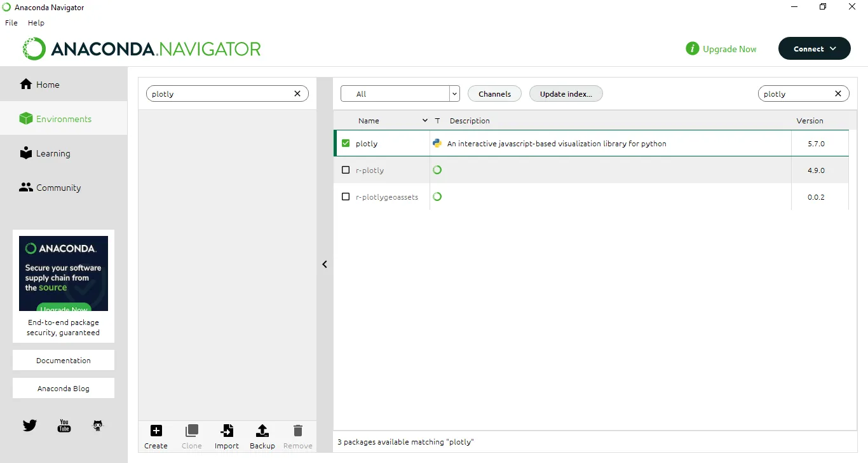Select the plotly package name
The width and height of the screenshot is (868, 463).
pyautogui.click(x=367, y=144)
